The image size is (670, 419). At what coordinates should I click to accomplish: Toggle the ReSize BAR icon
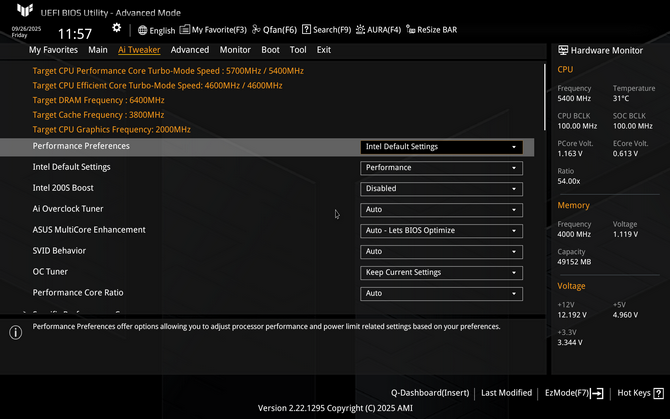tap(410, 29)
